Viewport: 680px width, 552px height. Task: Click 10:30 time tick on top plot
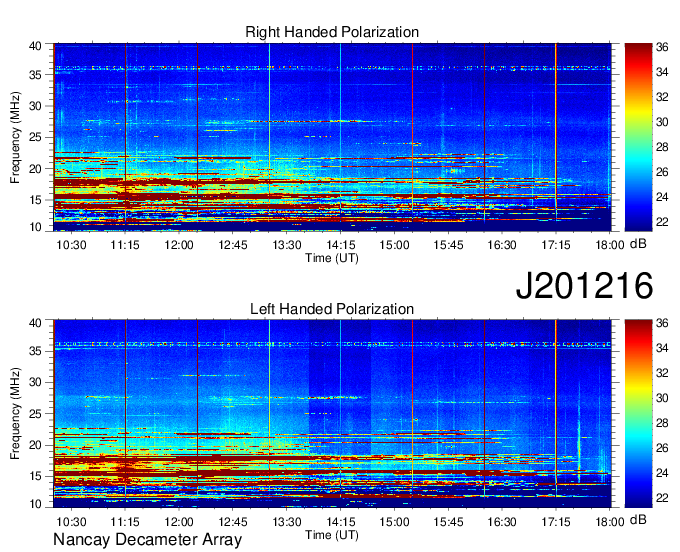[x=71, y=245]
